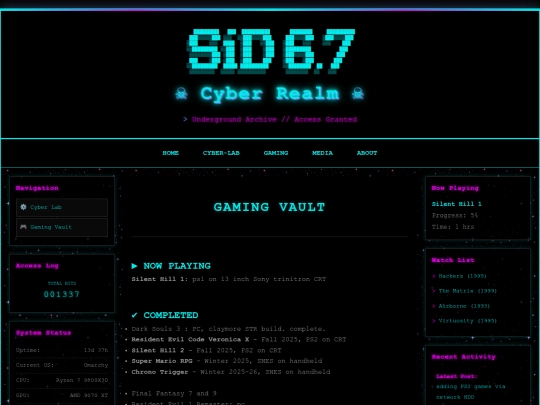Click the Watch List heading
This screenshot has height=405, width=540.
tap(453, 260)
